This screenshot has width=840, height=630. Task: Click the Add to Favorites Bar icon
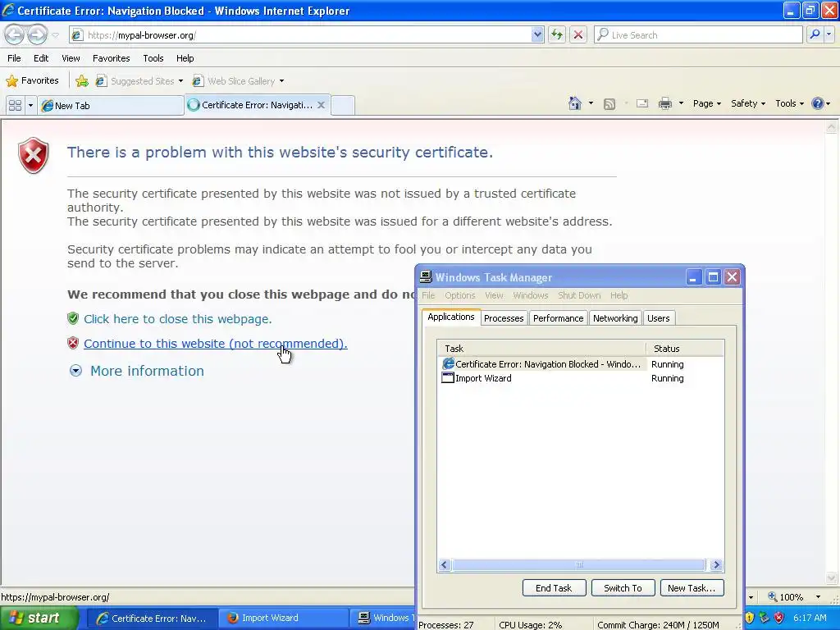tap(82, 81)
